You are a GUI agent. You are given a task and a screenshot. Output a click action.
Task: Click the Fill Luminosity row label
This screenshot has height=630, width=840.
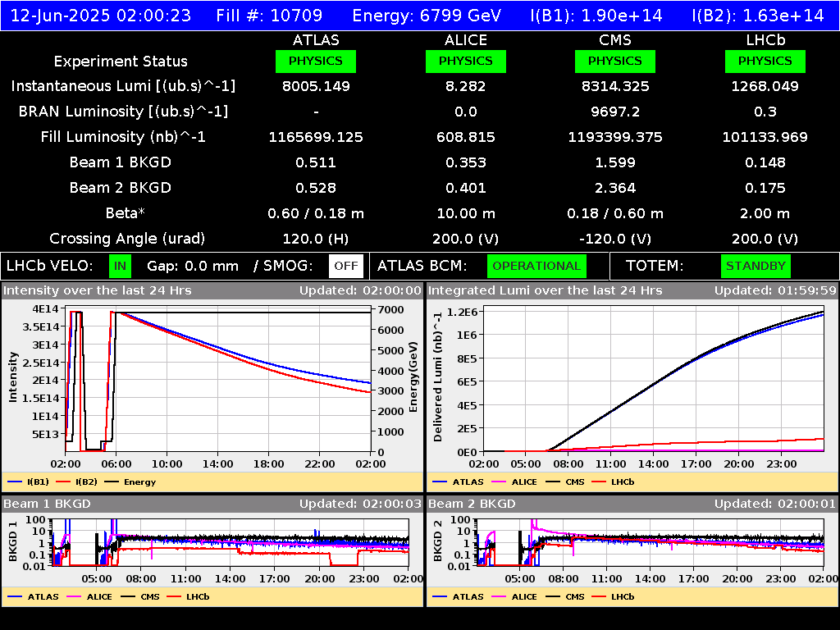pos(123,137)
